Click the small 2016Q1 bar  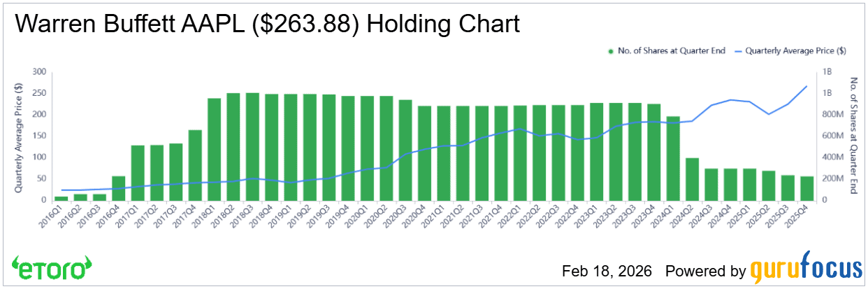[x=62, y=198]
